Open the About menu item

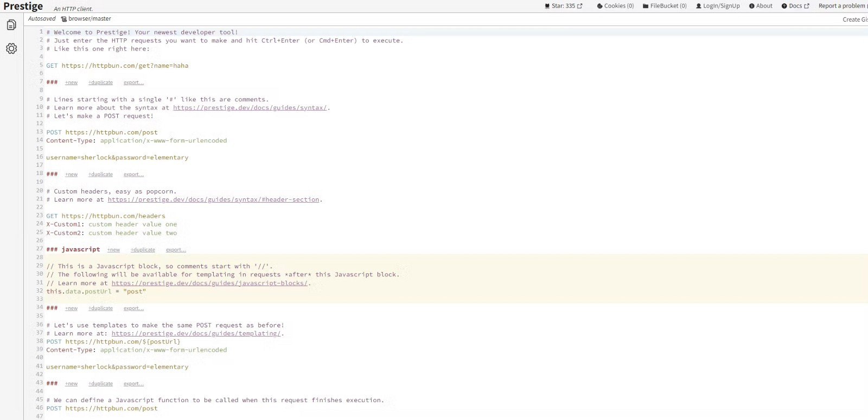click(761, 6)
